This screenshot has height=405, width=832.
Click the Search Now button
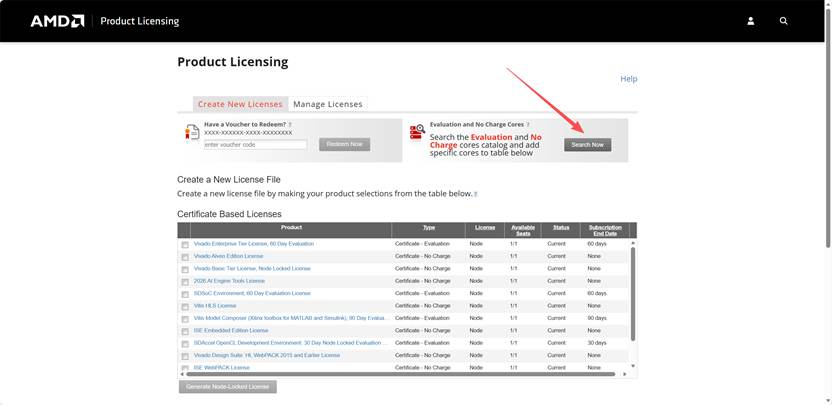[x=587, y=145]
